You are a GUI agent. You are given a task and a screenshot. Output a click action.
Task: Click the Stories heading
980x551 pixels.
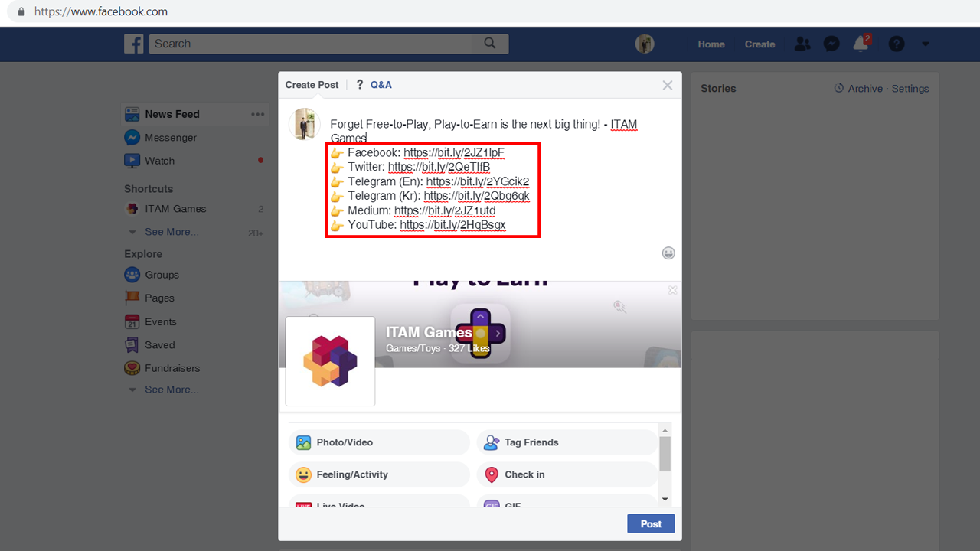point(718,89)
